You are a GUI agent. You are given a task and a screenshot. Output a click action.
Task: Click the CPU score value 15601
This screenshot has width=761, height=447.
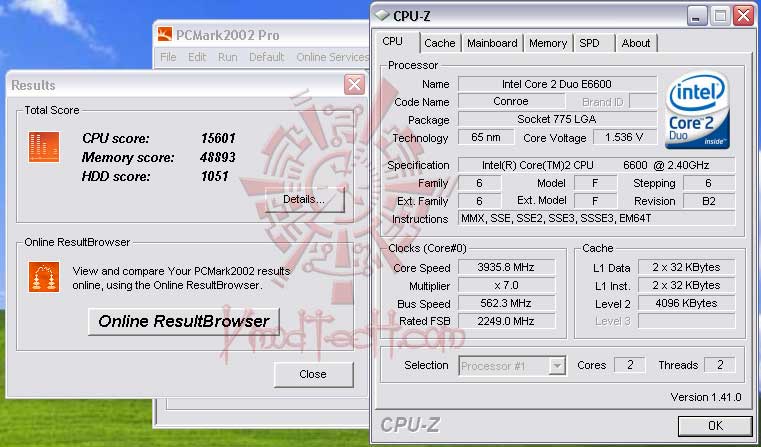coord(218,138)
